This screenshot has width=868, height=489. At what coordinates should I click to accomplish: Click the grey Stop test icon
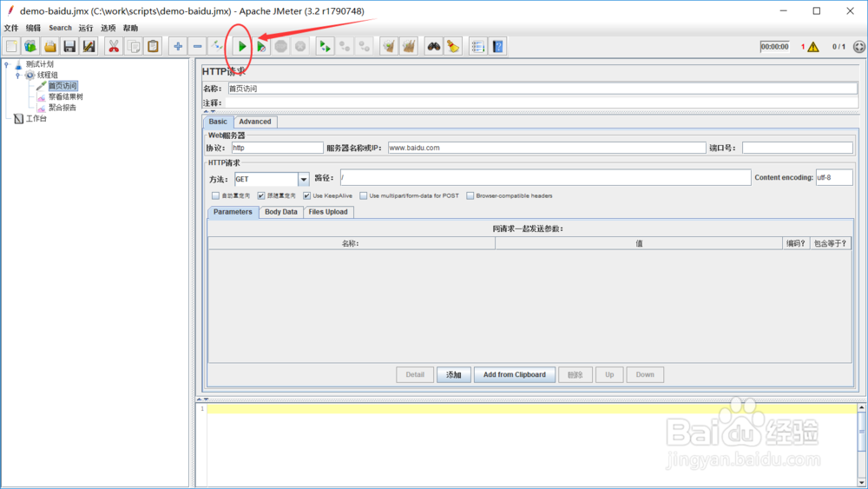[280, 47]
